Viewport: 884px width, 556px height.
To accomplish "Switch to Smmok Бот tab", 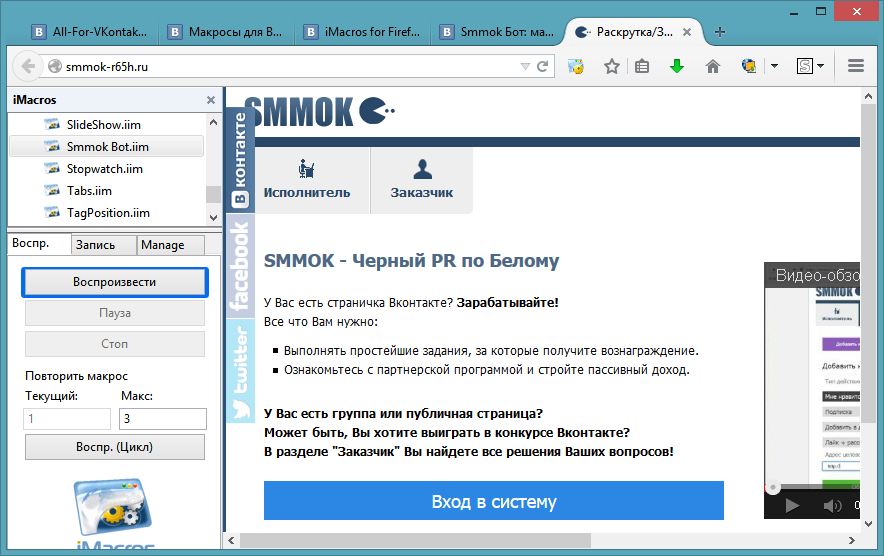I will [x=498, y=32].
